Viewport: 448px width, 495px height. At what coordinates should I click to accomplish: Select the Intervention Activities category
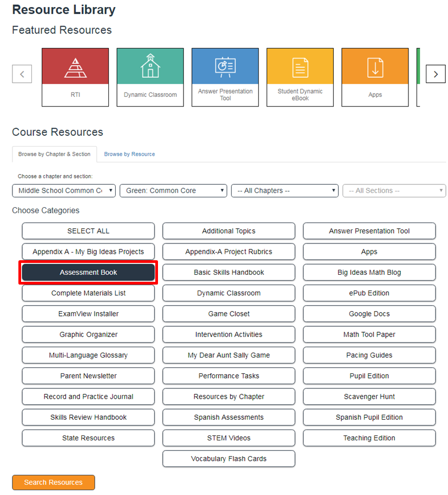tap(229, 334)
